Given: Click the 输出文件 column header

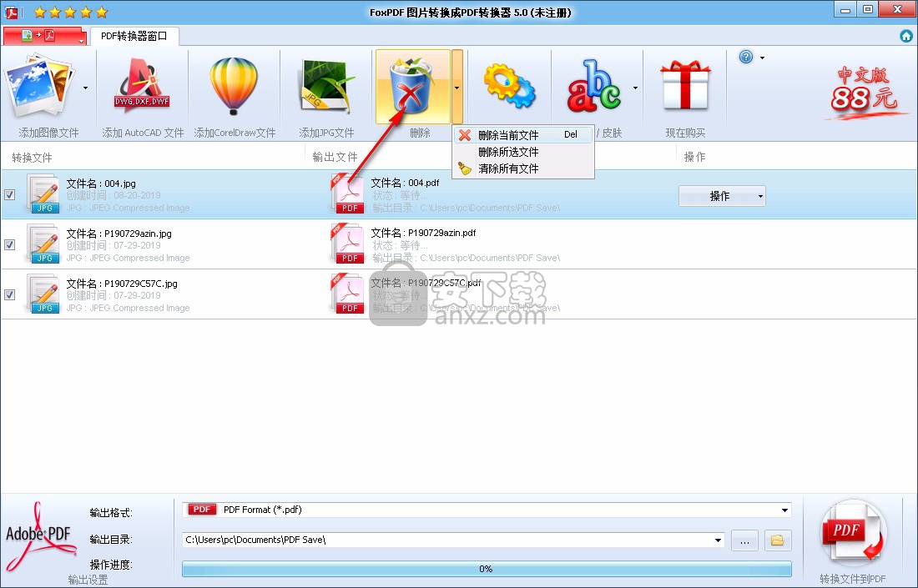Looking at the screenshot, I should point(335,157).
